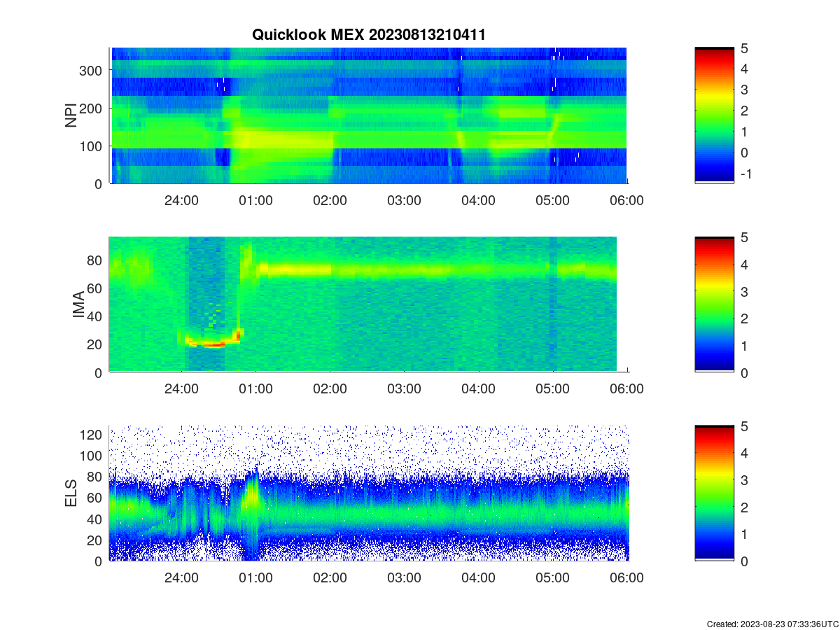The height and width of the screenshot is (630, 840).
Task: Click the 5 label on the NPI colorbar
Action: [x=745, y=48]
